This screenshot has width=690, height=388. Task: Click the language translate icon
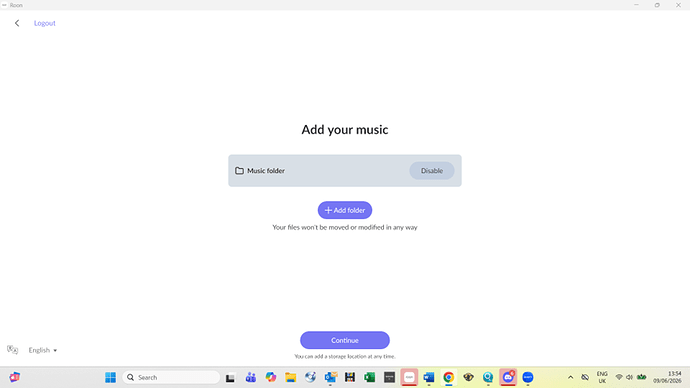pyautogui.click(x=12, y=350)
